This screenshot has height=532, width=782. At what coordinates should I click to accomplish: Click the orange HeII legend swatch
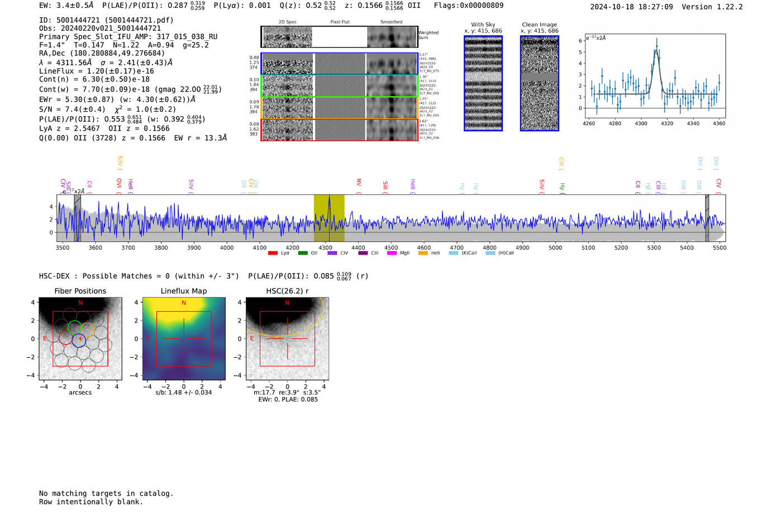tap(423, 253)
